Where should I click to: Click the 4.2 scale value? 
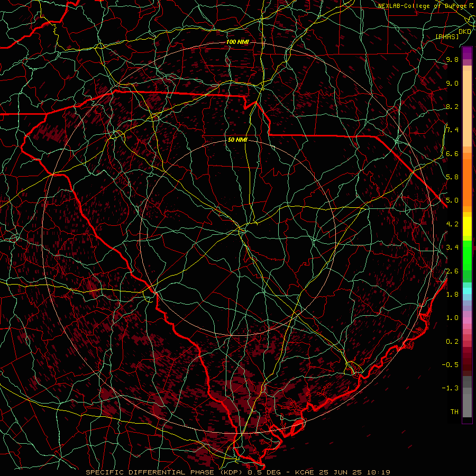click(452, 224)
